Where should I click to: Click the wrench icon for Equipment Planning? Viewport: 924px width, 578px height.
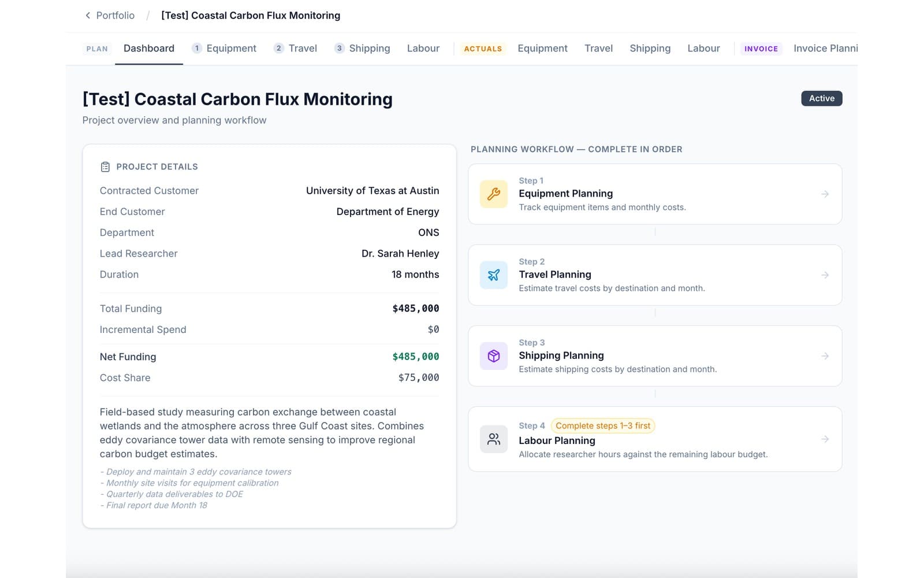coord(494,194)
